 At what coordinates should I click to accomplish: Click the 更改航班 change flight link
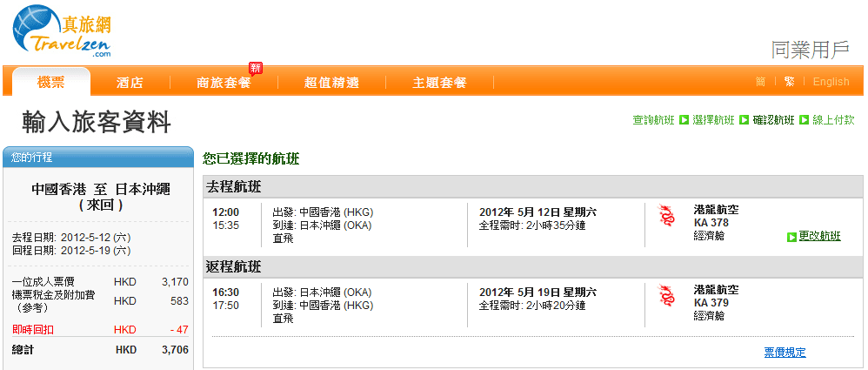(819, 236)
